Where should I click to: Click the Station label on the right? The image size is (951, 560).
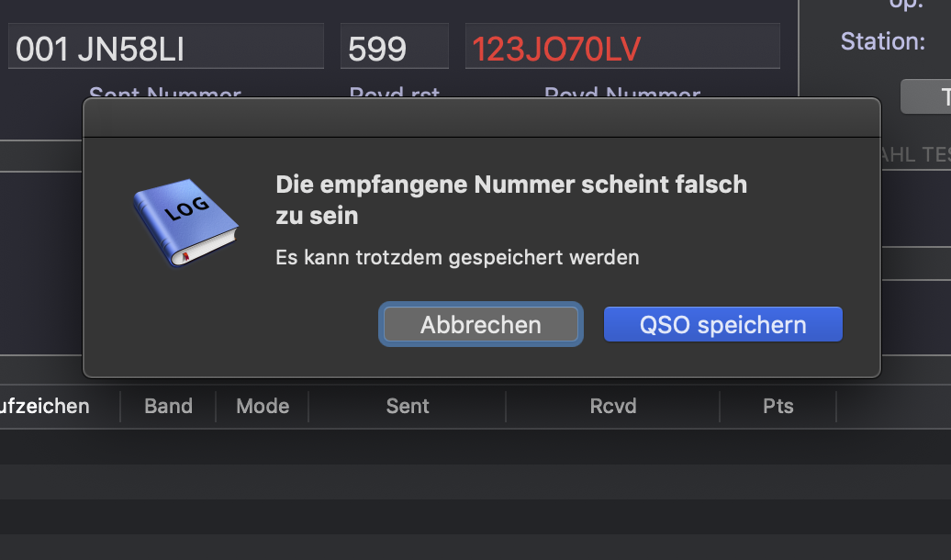[882, 41]
